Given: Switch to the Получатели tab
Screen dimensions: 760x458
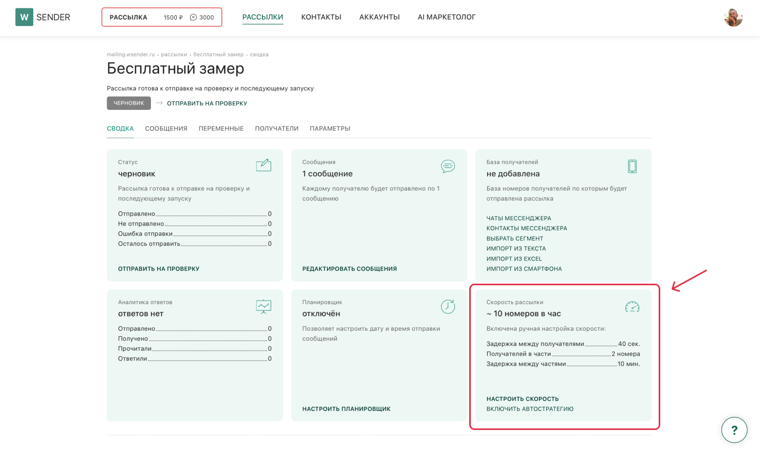Looking at the screenshot, I should coord(277,128).
